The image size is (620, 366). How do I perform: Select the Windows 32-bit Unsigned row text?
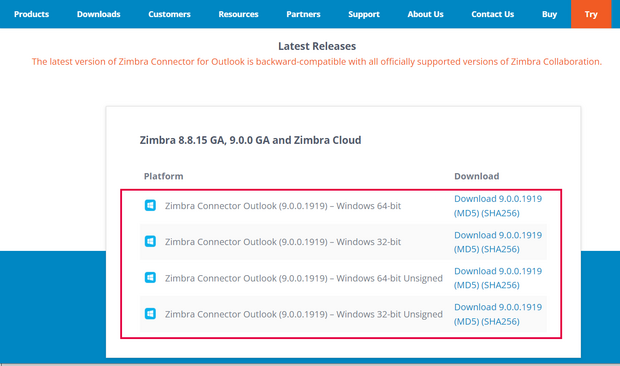click(x=304, y=314)
